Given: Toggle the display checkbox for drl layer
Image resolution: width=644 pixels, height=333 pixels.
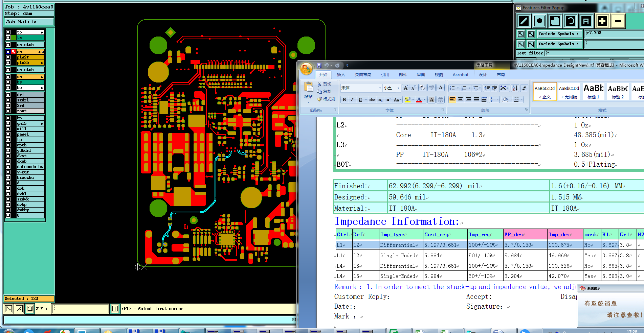Looking at the screenshot, I should pyautogui.click(x=8, y=95).
